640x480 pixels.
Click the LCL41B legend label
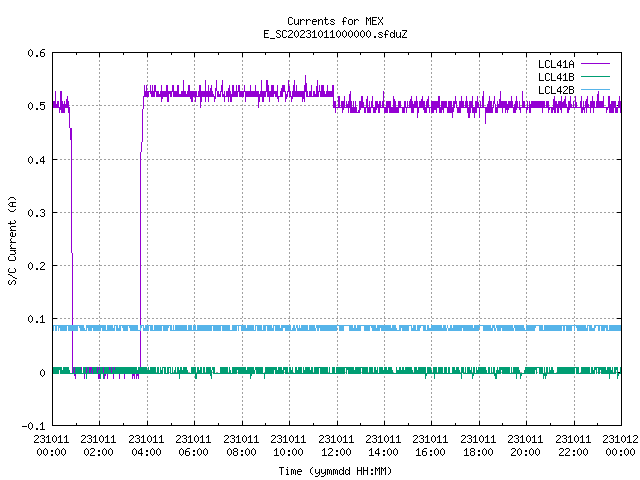point(556,77)
